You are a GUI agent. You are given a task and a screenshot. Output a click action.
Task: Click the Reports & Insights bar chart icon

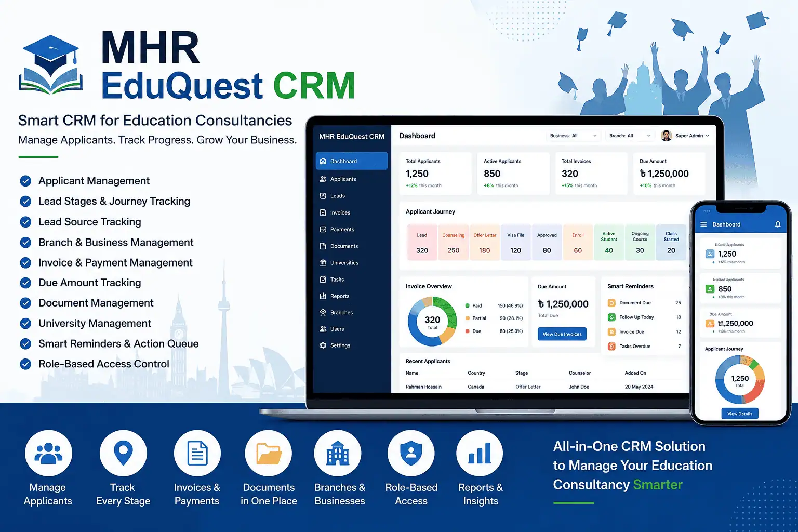click(480, 454)
